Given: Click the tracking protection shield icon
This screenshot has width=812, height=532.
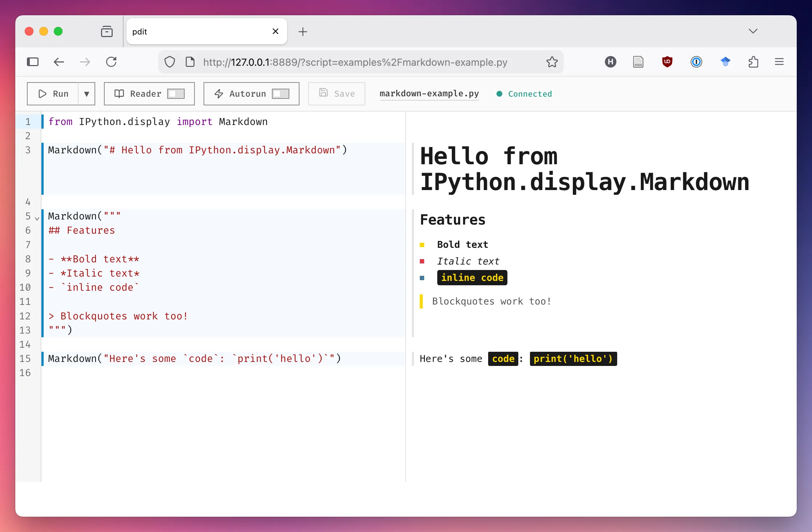Looking at the screenshot, I should [169, 62].
